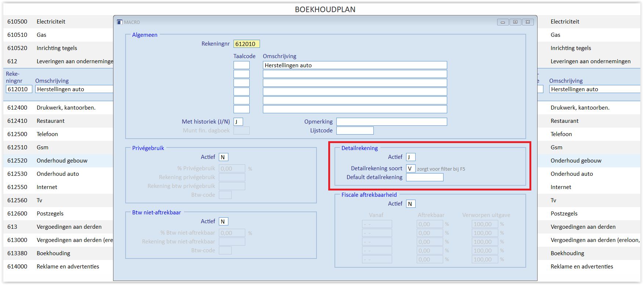Maximize the MACRO dialog window
The width and height of the screenshot is (644, 285).
click(x=515, y=22)
